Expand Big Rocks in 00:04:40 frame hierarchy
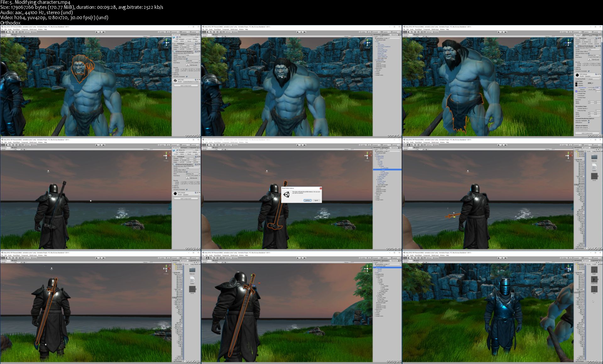The width and height of the screenshot is (603, 364). (375, 193)
